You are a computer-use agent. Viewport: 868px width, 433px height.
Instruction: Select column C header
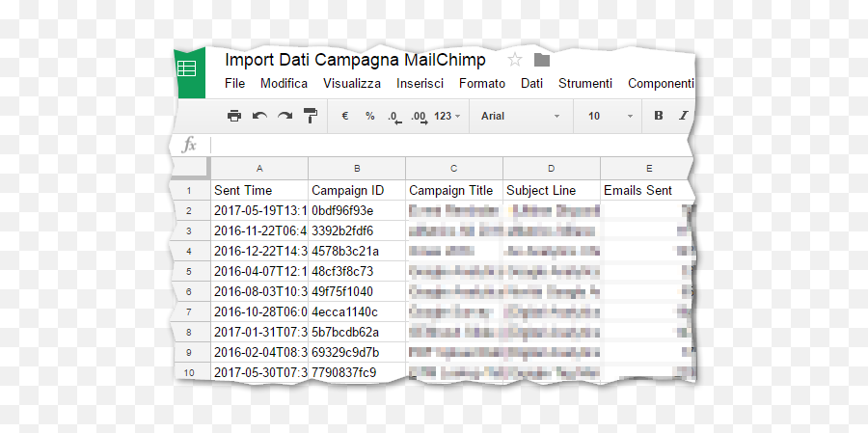(454, 169)
